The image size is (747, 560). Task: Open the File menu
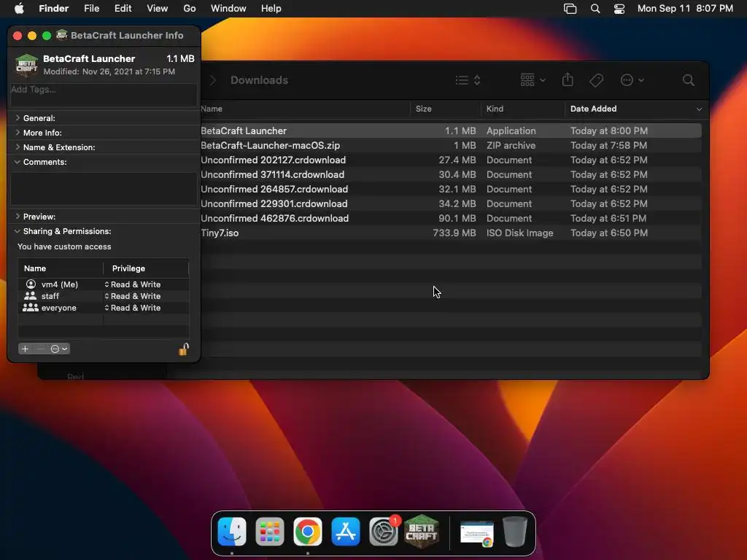point(91,9)
